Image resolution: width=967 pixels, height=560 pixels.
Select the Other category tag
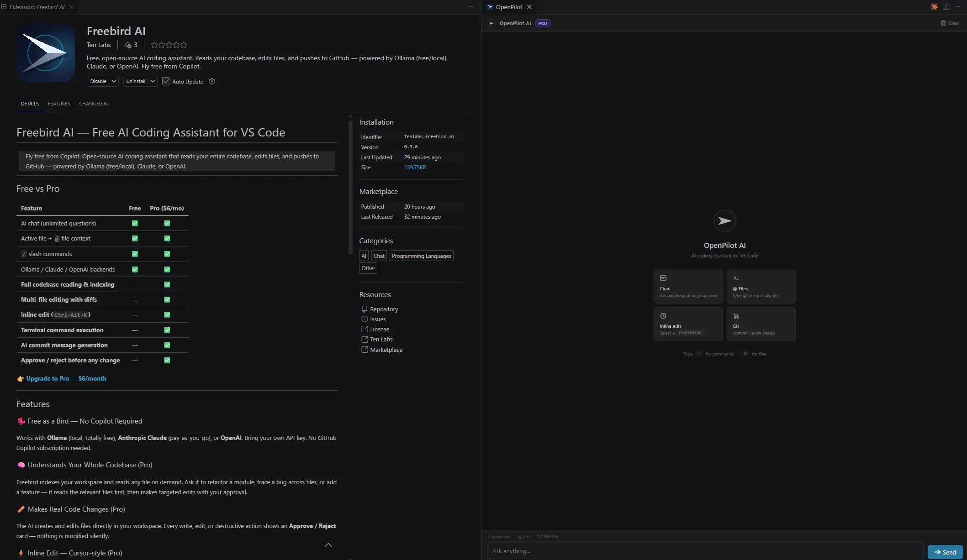[368, 268]
